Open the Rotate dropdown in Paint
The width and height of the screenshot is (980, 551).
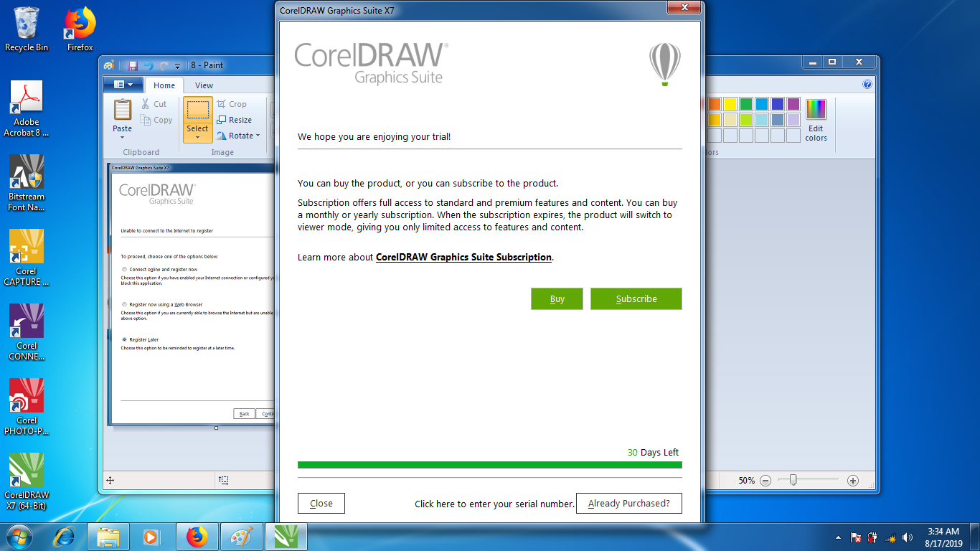(239, 136)
